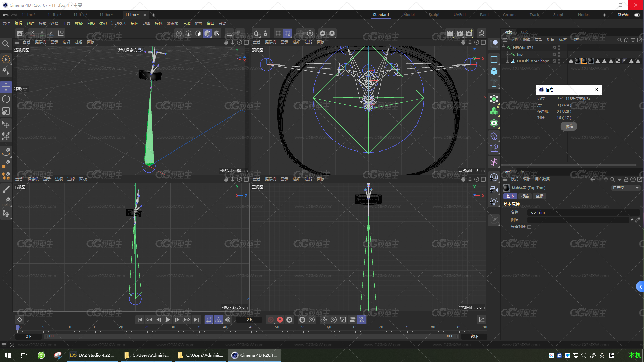This screenshot has height=362, width=644.
Task: Collapse the HEIObi_874 tree node
Action: [503, 48]
